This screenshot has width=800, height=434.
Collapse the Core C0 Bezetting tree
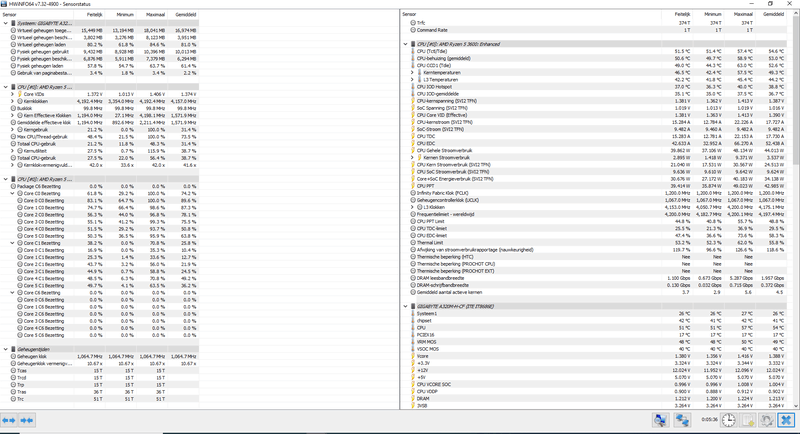[12, 194]
